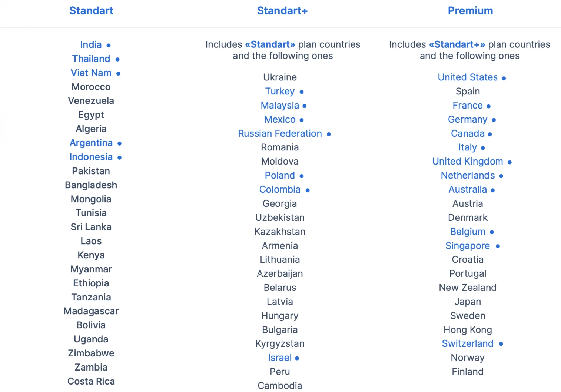Open the India country link
This screenshot has height=392, width=561.
point(91,45)
